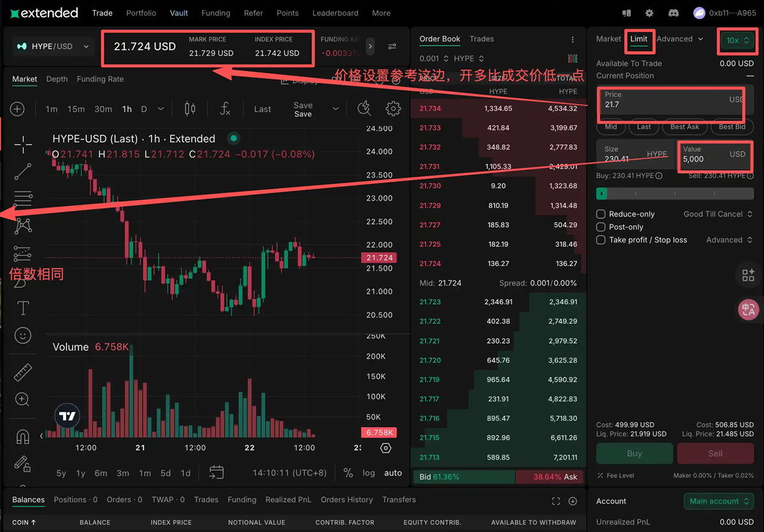Screen dimensions: 764x532
Task: Toggle auto scale on chart
Action: coord(393,473)
